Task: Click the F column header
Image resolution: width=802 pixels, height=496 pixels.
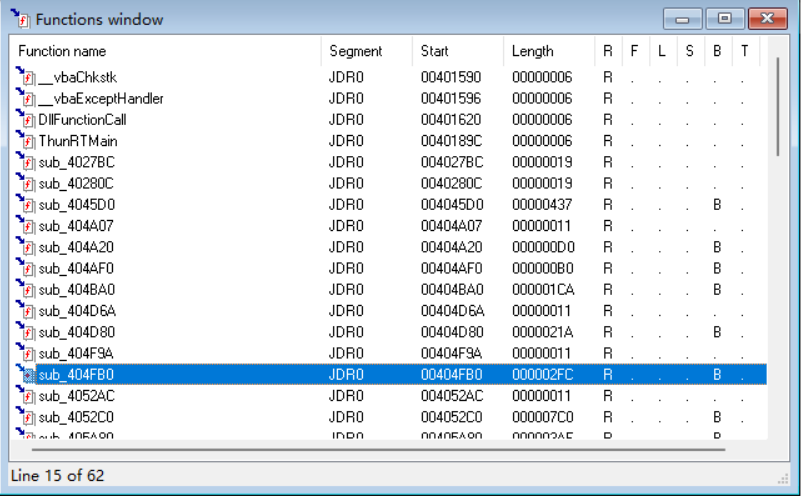Action: pos(636,51)
